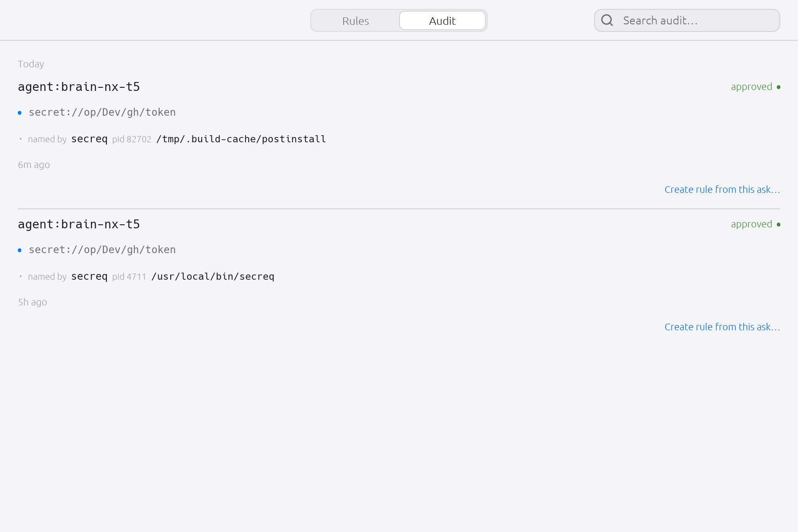Select the agent:brain-nx-t5 heading from 5h ago
Screen dimensions: 798x532
pos(79,224)
